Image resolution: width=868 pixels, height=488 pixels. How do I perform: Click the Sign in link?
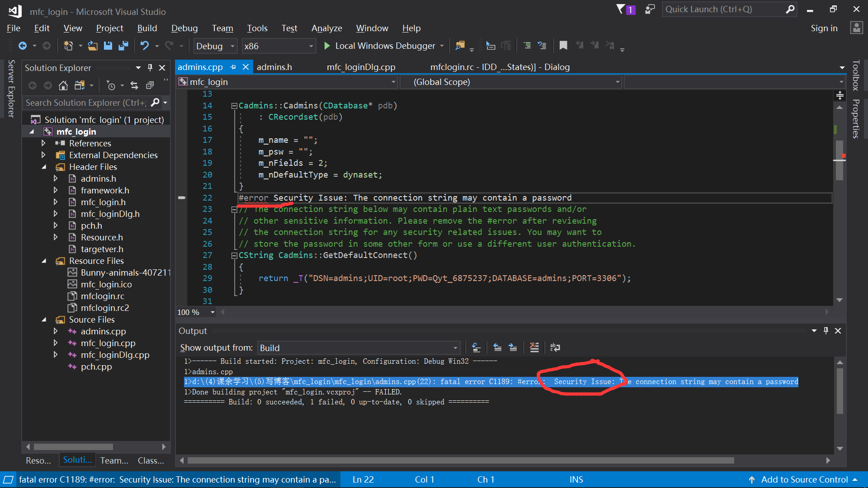824,28
